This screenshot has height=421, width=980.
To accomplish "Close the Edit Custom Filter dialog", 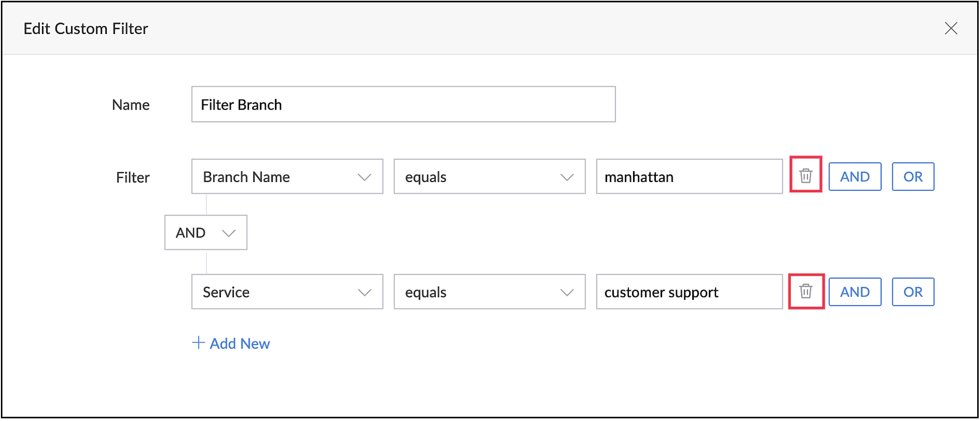I will [x=951, y=28].
